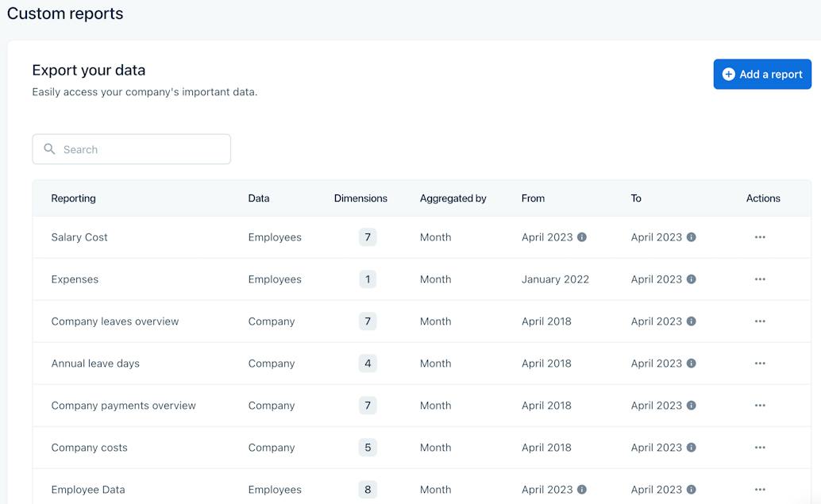This screenshot has height=504, width=821.
Task: Click the Aggregated by column header
Action: [x=453, y=198]
